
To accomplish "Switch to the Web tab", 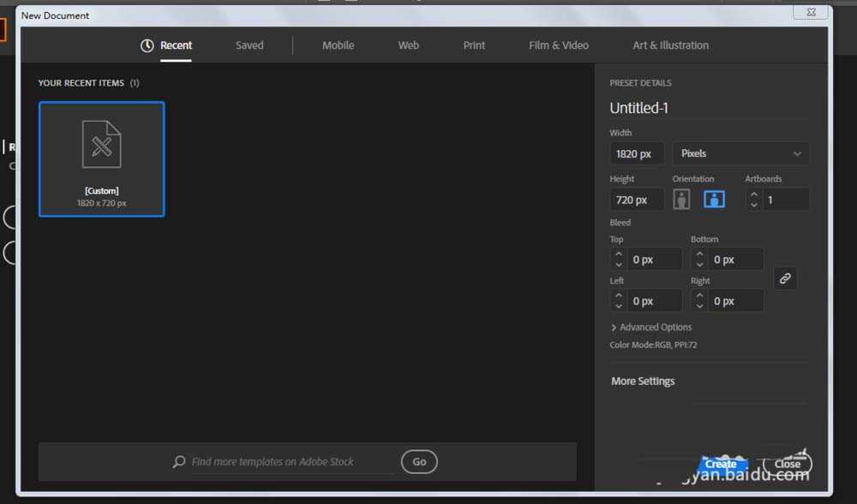I will pyautogui.click(x=409, y=45).
